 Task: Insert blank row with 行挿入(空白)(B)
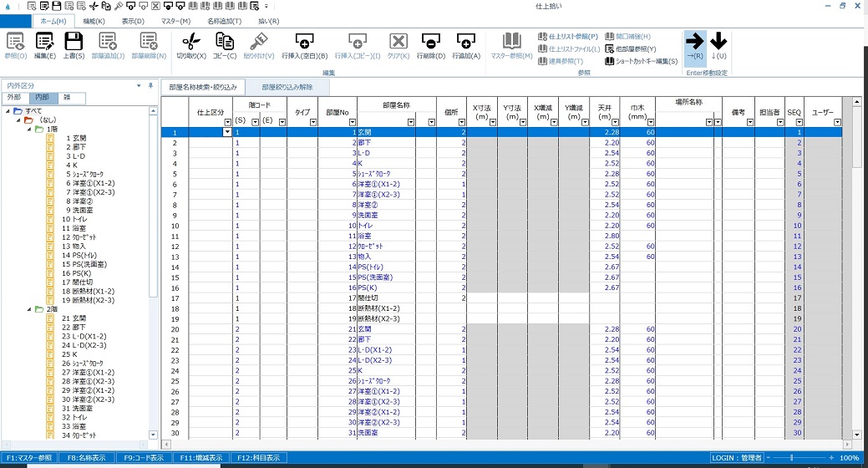pos(304,45)
